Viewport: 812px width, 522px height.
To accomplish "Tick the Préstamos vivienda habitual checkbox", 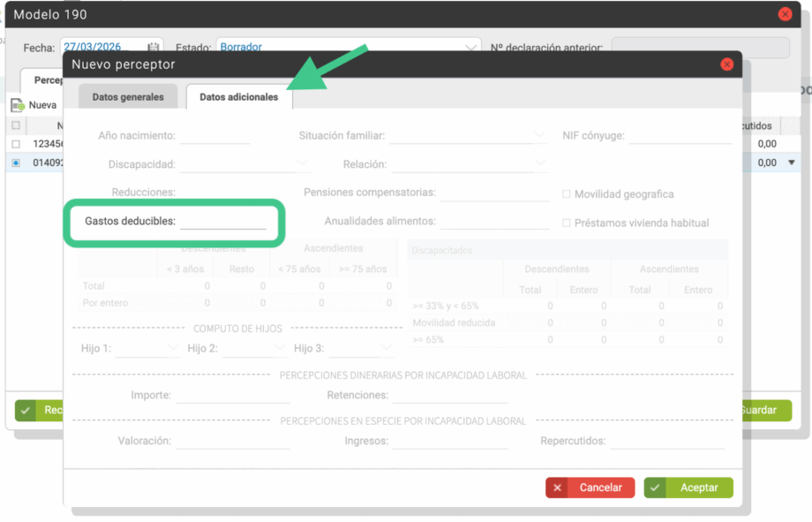I will pyautogui.click(x=567, y=223).
